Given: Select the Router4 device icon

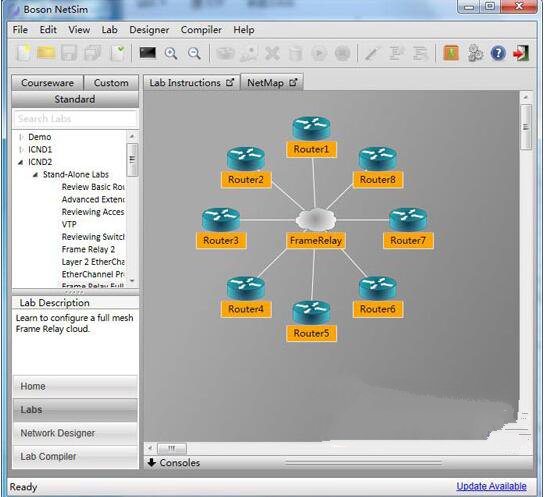Looking at the screenshot, I should click(246, 288).
